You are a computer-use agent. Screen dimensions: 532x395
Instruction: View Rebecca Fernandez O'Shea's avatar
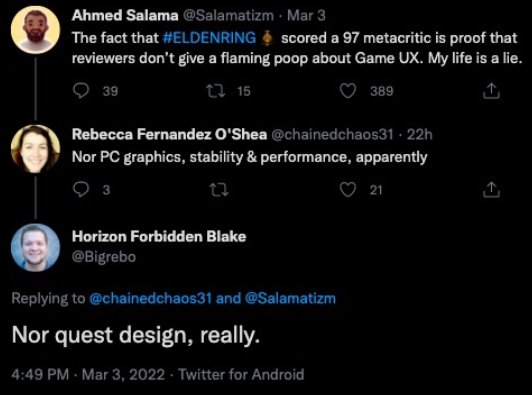point(35,149)
